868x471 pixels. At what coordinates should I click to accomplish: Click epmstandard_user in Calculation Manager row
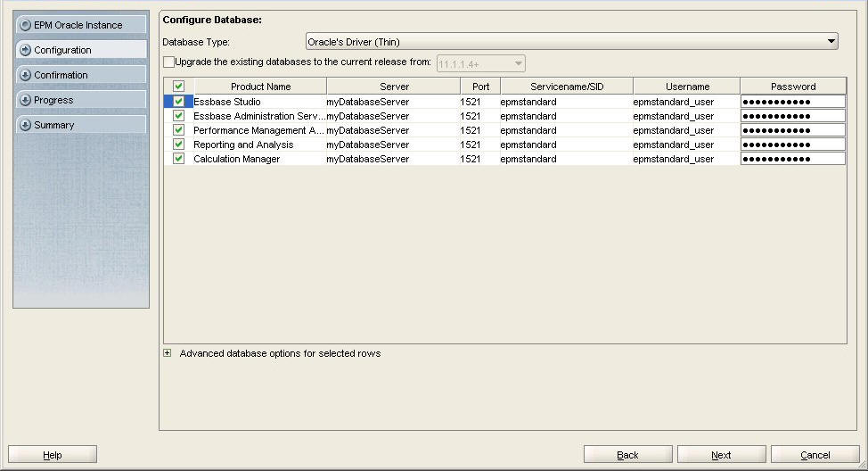point(686,159)
